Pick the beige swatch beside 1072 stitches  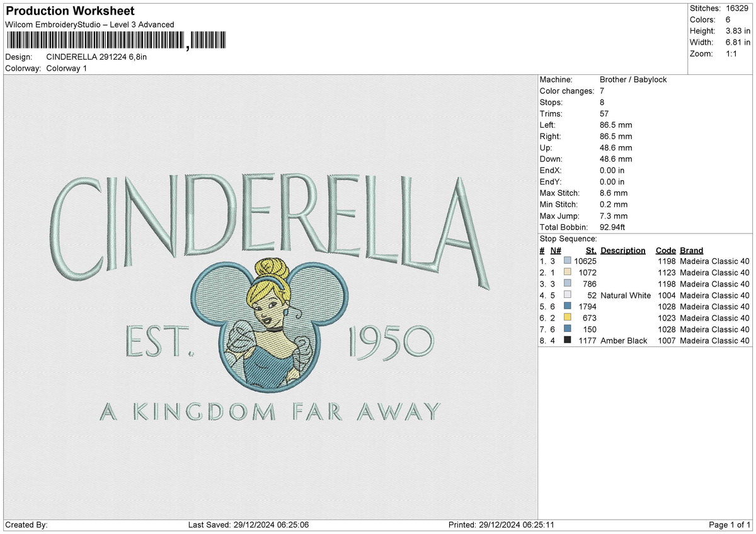[568, 272]
